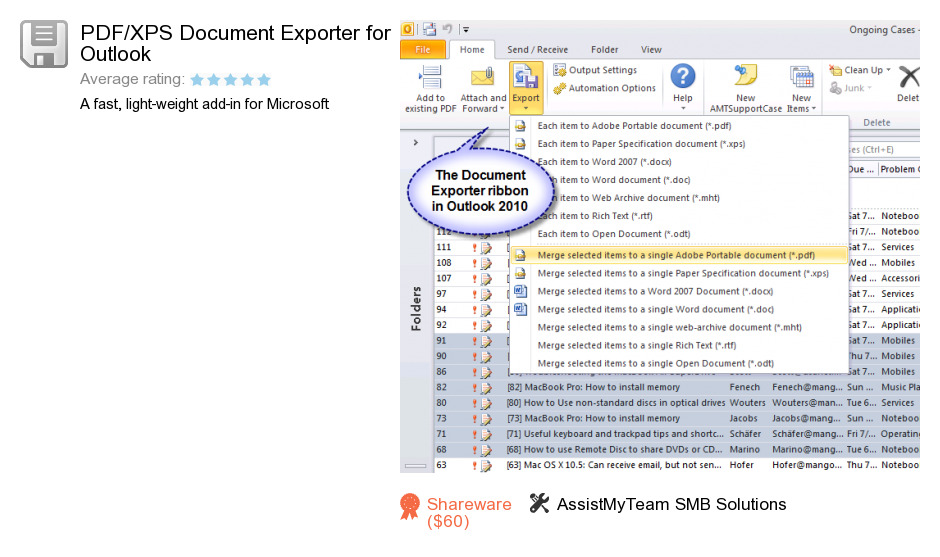Click the Shareware award ribbon icon
This screenshot has width=940, height=557.
(x=410, y=507)
